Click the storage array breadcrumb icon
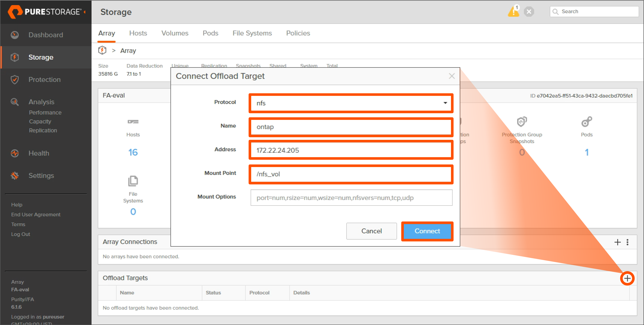Viewport: 644px width, 325px height. point(102,50)
